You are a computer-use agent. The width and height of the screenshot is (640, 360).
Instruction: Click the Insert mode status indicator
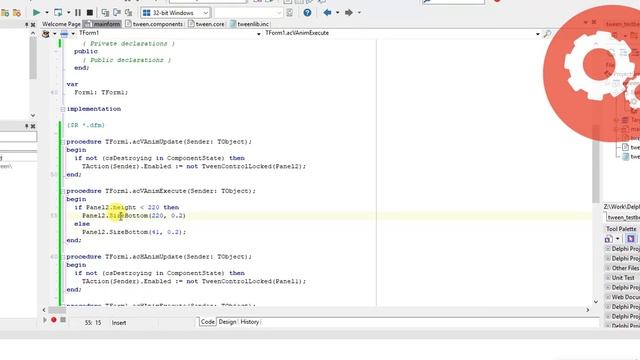pyautogui.click(x=119, y=323)
